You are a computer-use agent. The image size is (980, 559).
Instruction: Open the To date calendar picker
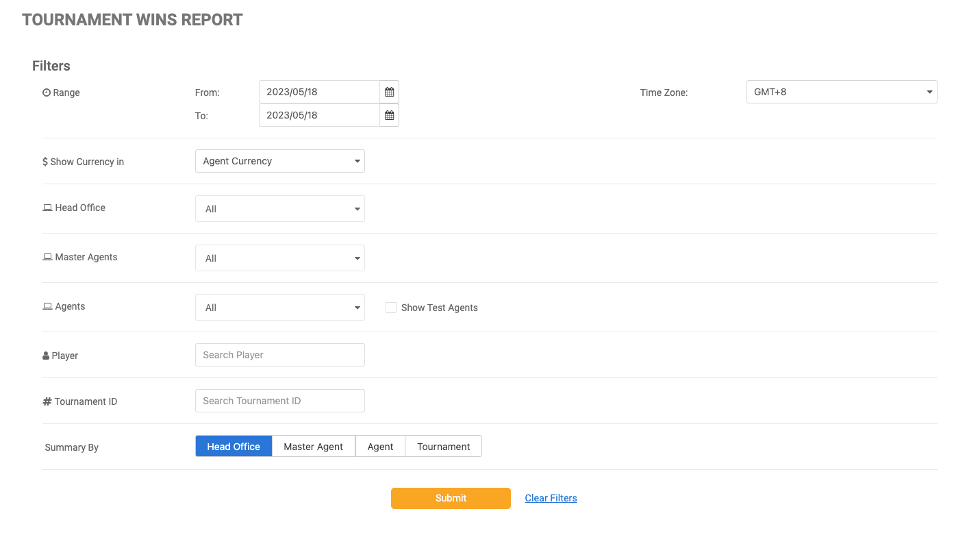point(389,115)
